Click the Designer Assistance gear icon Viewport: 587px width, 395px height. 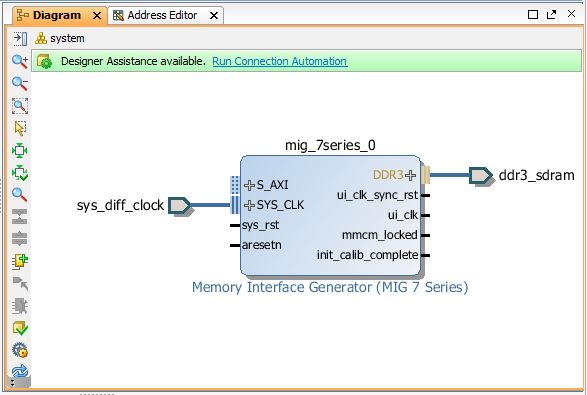(x=44, y=61)
